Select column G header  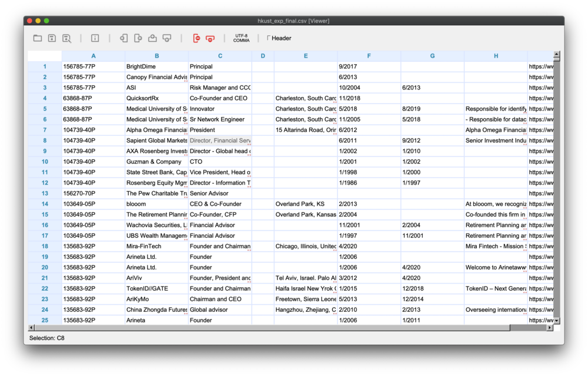(x=432, y=56)
